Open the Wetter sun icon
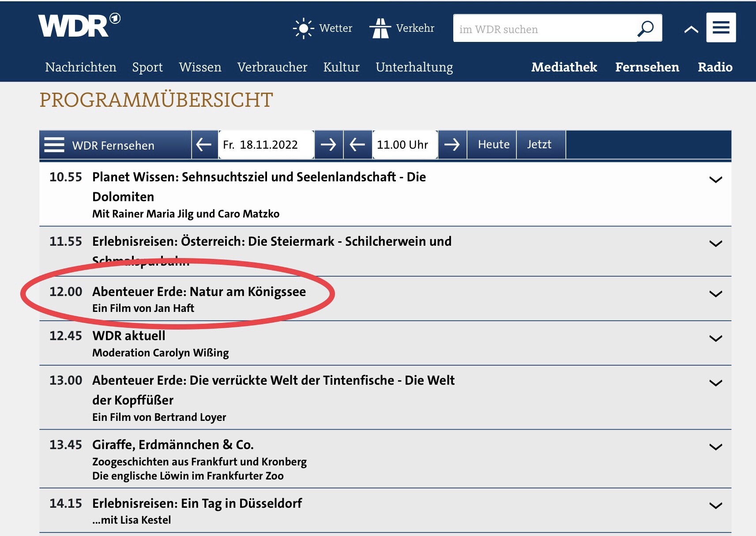This screenshot has width=756, height=536. click(x=303, y=29)
